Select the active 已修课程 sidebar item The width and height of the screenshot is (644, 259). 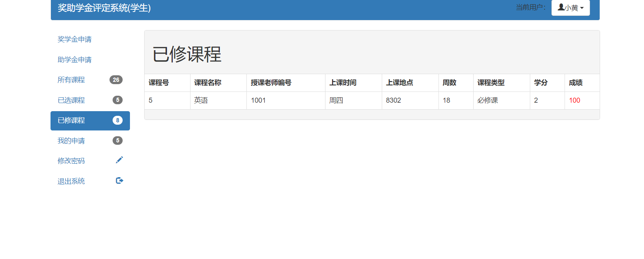click(x=90, y=121)
